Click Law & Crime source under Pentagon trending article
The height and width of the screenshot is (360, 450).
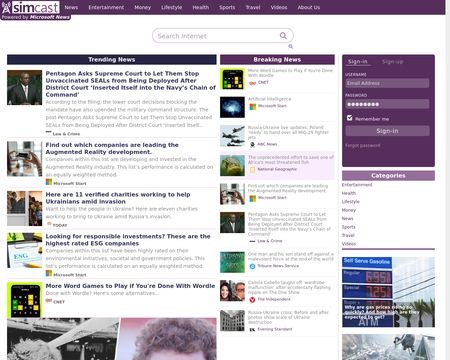click(66, 134)
